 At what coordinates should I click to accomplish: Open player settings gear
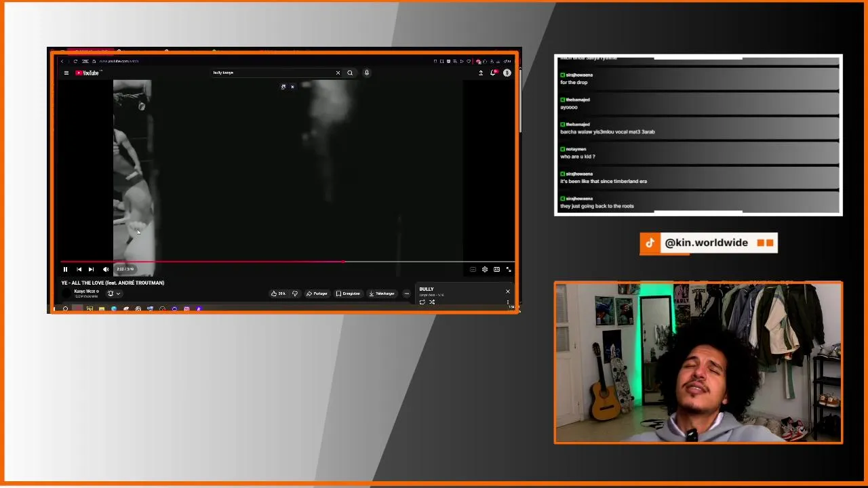point(484,269)
